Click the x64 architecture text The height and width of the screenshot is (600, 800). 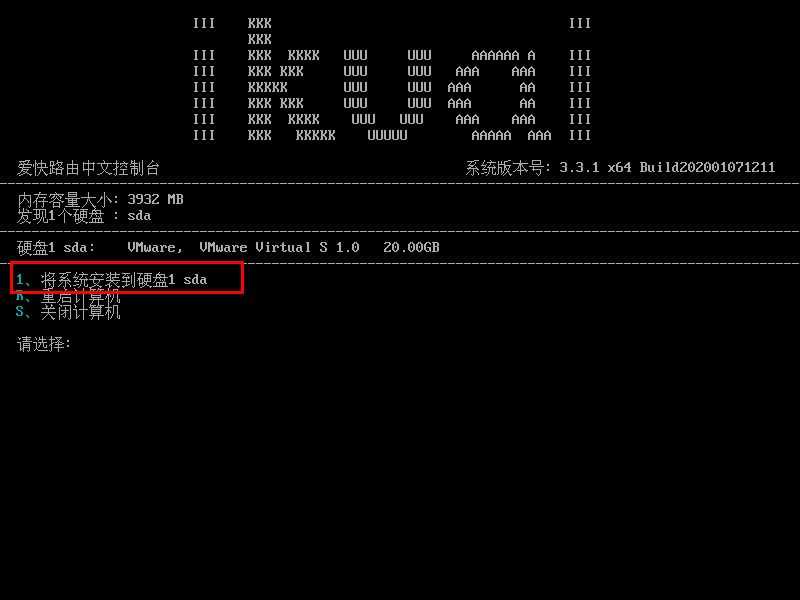(x=619, y=167)
